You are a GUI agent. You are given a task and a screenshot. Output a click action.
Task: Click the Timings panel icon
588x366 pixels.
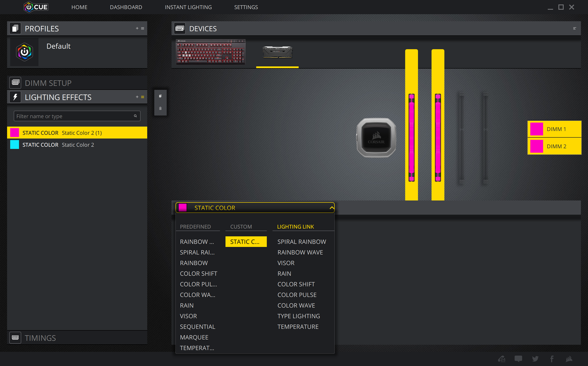click(x=15, y=338)
